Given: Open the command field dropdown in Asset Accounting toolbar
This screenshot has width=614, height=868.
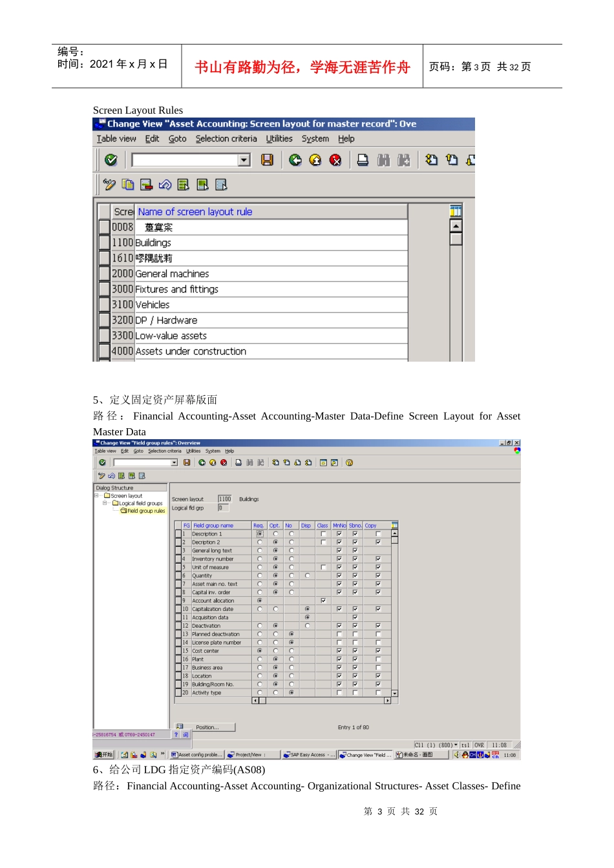Looking at the screenshot, I should (244, 160).
